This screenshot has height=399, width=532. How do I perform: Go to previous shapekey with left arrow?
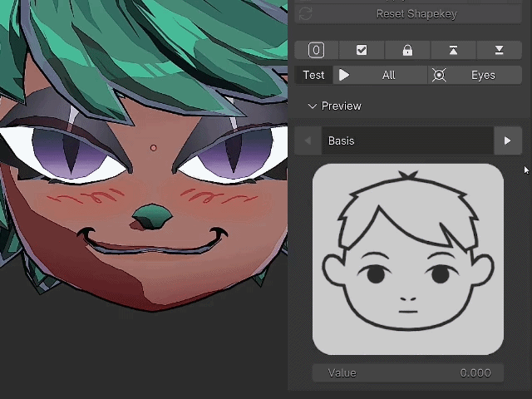[308, 140]
